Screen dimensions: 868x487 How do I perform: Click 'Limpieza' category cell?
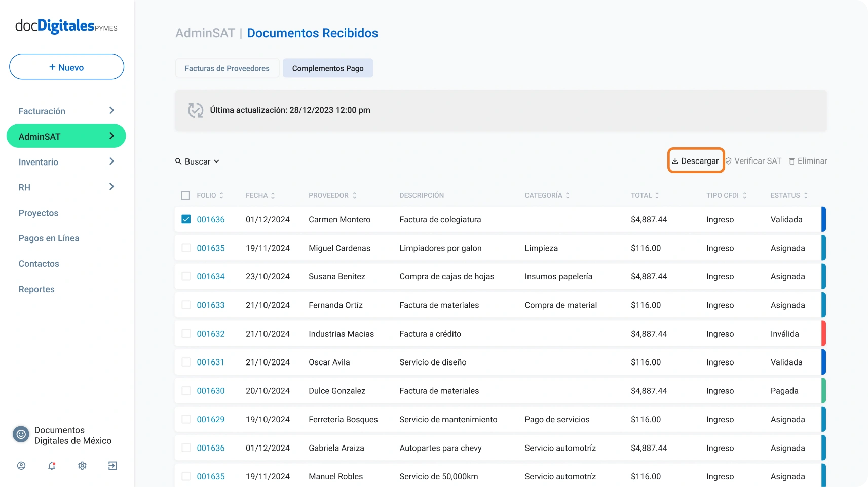541,248
